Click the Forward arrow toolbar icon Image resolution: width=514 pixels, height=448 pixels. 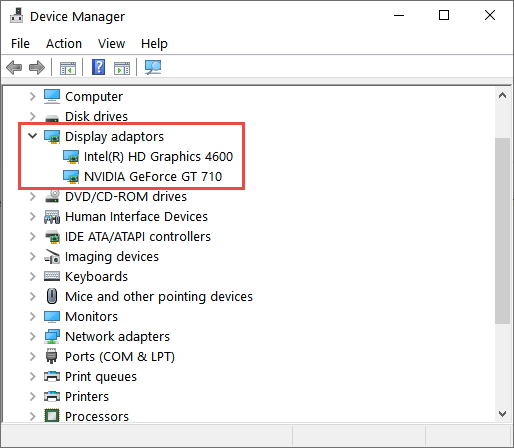click(37, 68)
